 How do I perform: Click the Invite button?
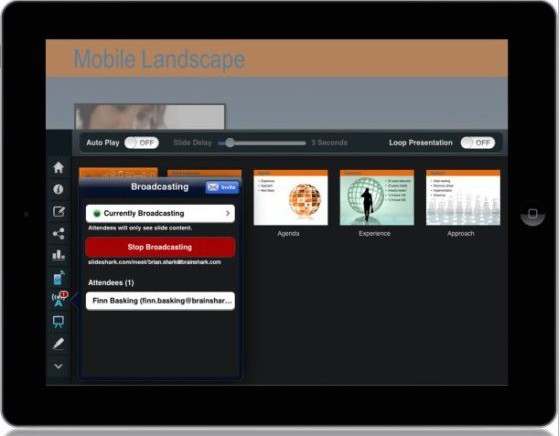(222, 187)
